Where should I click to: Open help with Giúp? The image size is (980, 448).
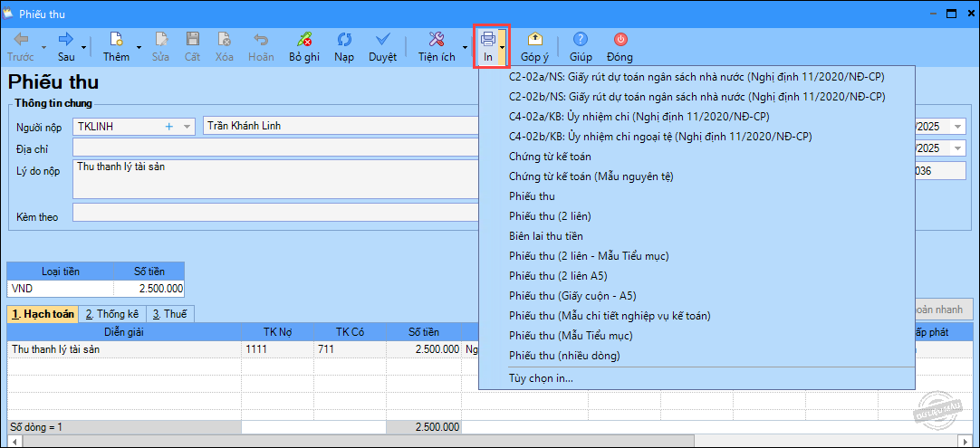(581, 47)
